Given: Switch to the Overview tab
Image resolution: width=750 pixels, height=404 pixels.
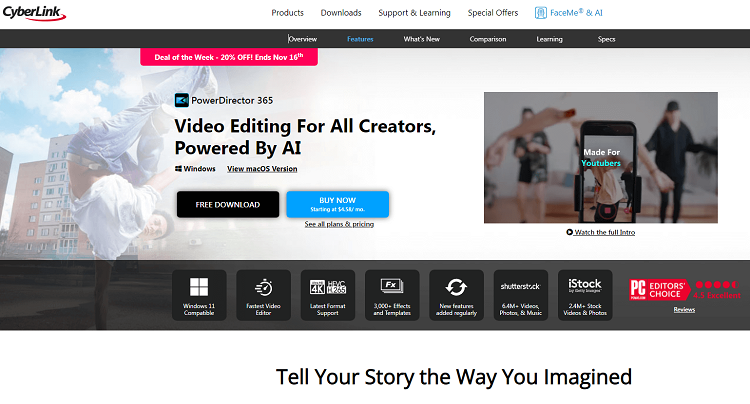Looking at the screenshot, I should click(x=302, y=39).
